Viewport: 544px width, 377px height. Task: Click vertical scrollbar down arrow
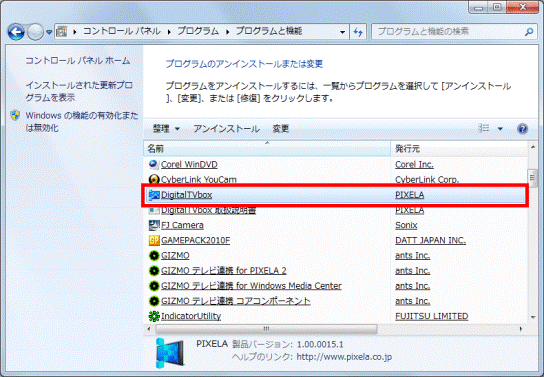click(x=533, y=317)
